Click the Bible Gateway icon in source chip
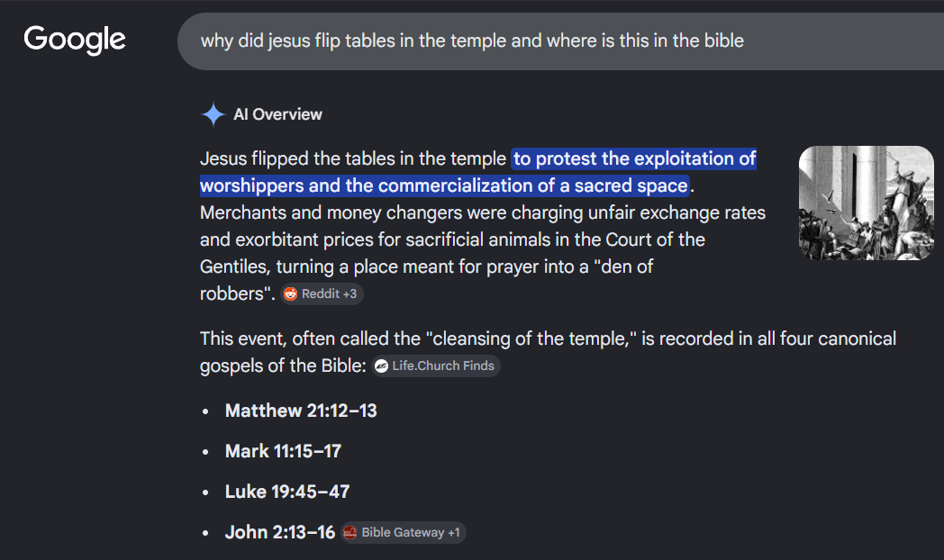Screen dimensions: 944x560 [349, 532]
